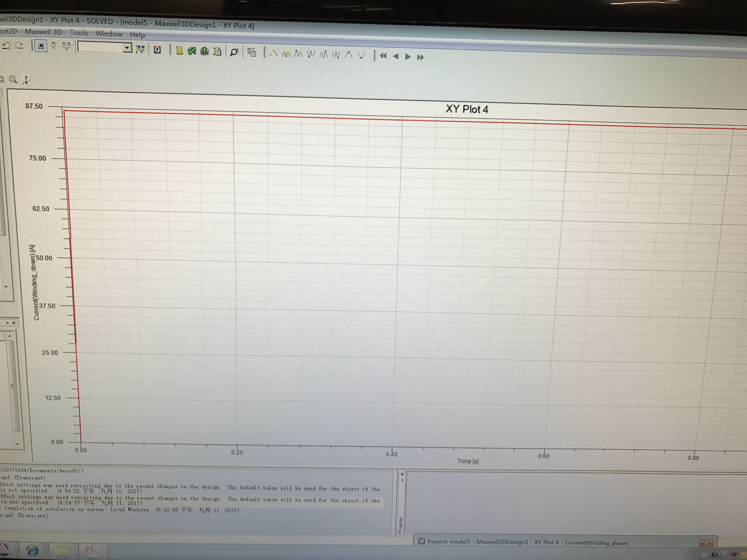Click the left panel scrollbar thumb
The image size is (747, 560).
(x=13, y=386)
